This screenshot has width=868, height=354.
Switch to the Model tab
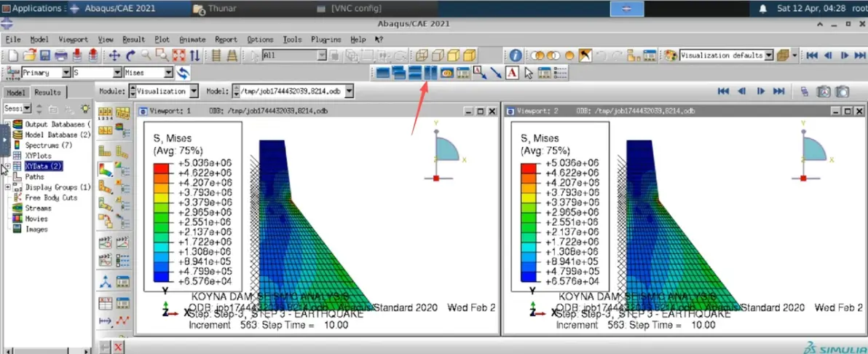click(x=16, y=93)
